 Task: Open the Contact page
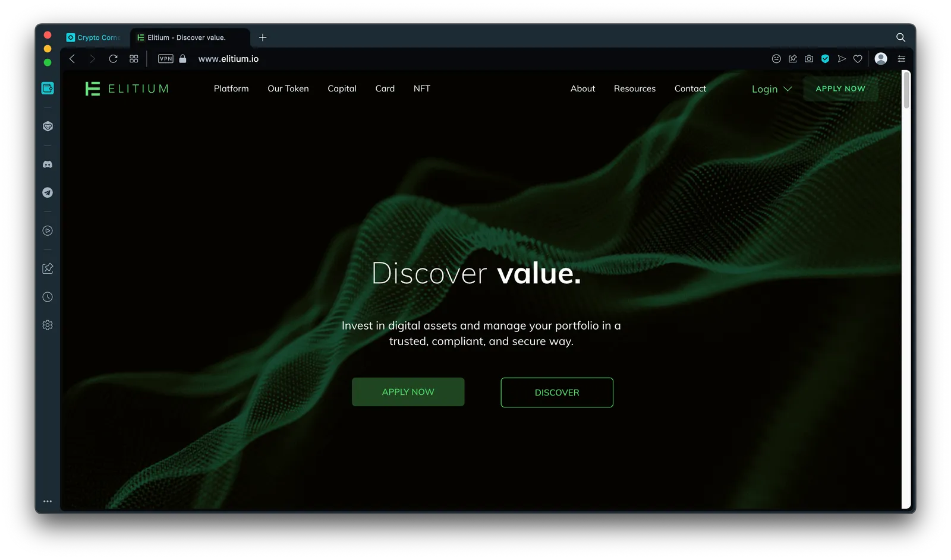tap(690, 88)
